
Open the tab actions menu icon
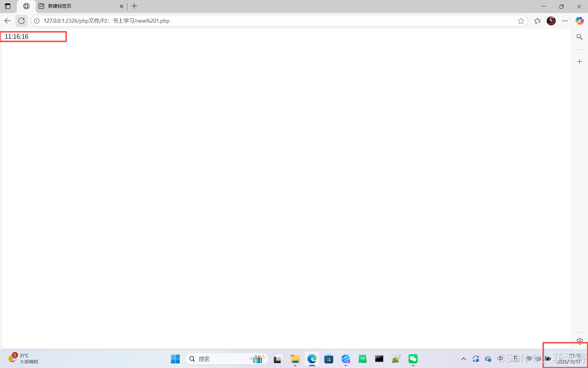tap(8, 6)
